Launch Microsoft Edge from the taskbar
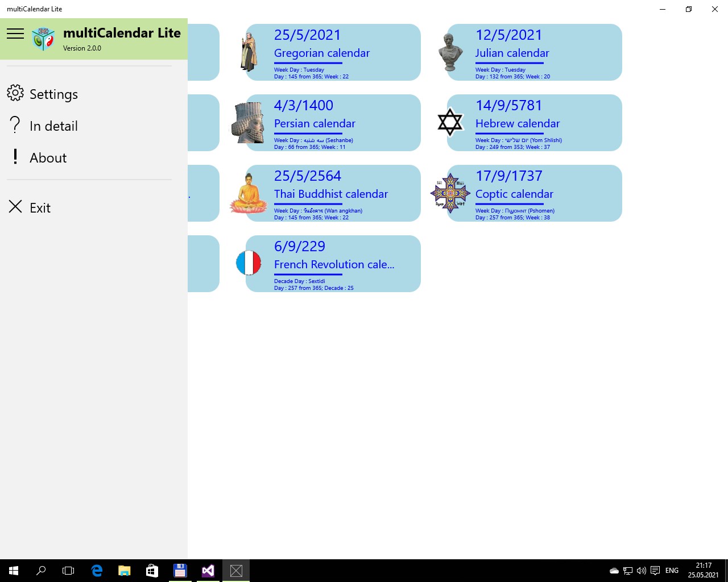 tap(97, 571)
